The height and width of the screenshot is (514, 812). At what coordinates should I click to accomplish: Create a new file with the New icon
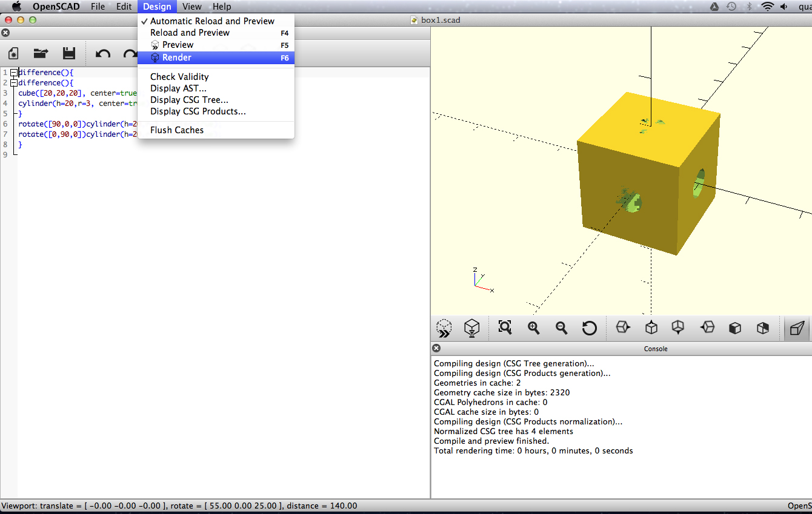(13, 53)
